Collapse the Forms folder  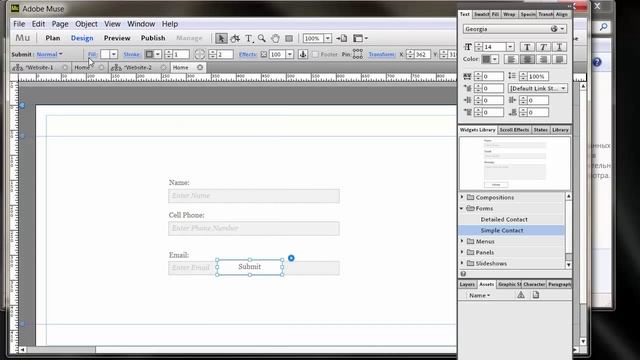[462, 208]
